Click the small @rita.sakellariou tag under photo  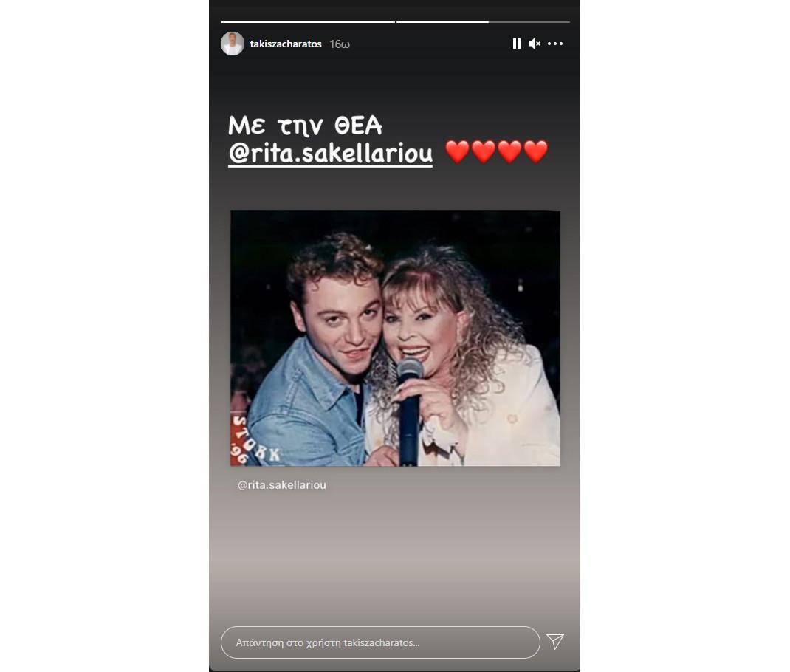281,484
